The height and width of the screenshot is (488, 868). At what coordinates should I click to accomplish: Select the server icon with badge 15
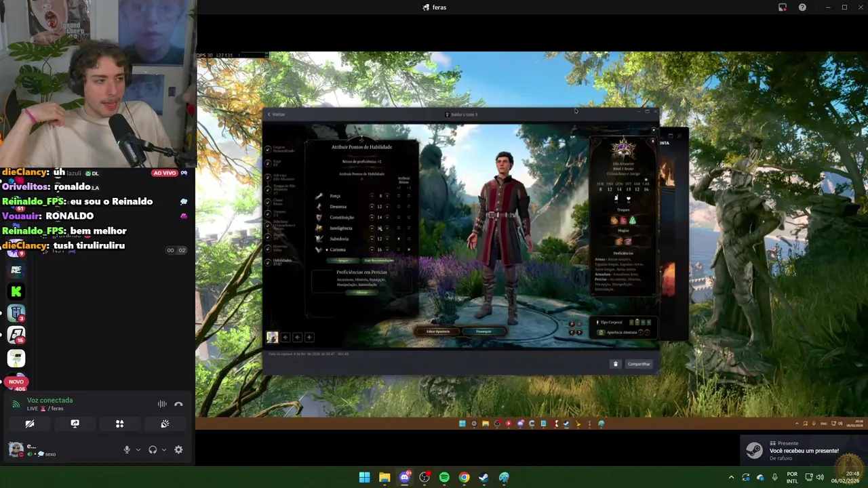pos(16,335)
